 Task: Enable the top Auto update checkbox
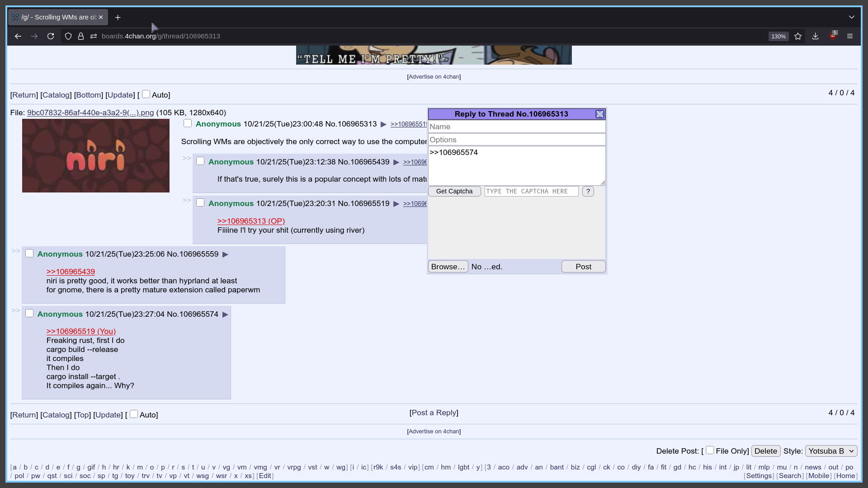click(x=146, y=94)
